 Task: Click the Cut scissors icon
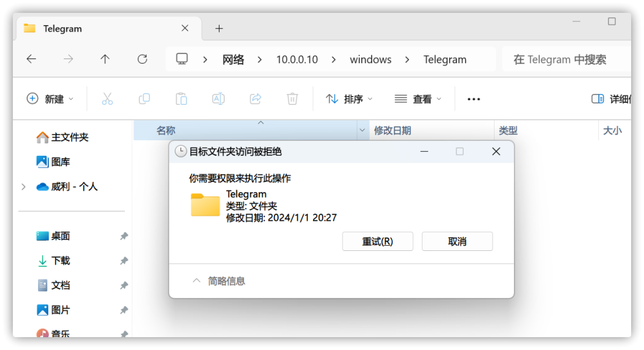[x=107, y=99]
